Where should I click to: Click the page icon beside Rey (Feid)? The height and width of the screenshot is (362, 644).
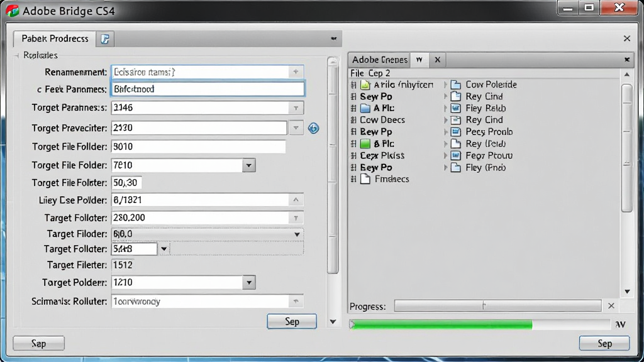(x=455, y=144)
